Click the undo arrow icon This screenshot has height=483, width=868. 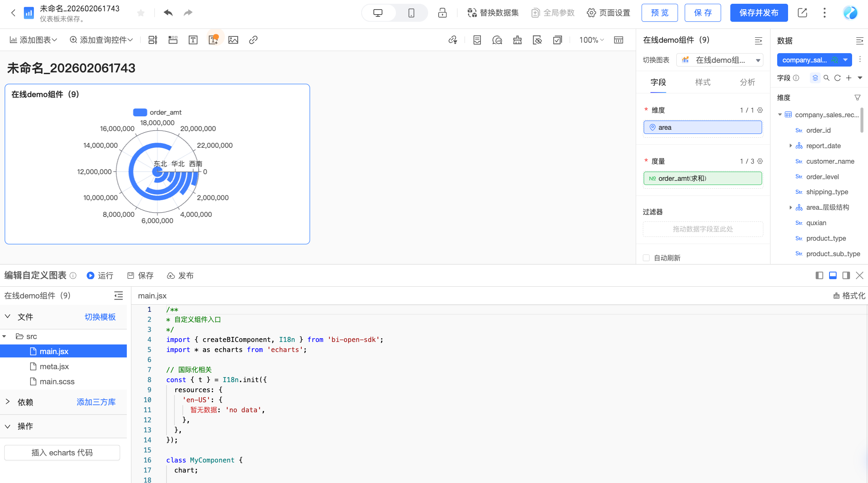coord(168,13)
